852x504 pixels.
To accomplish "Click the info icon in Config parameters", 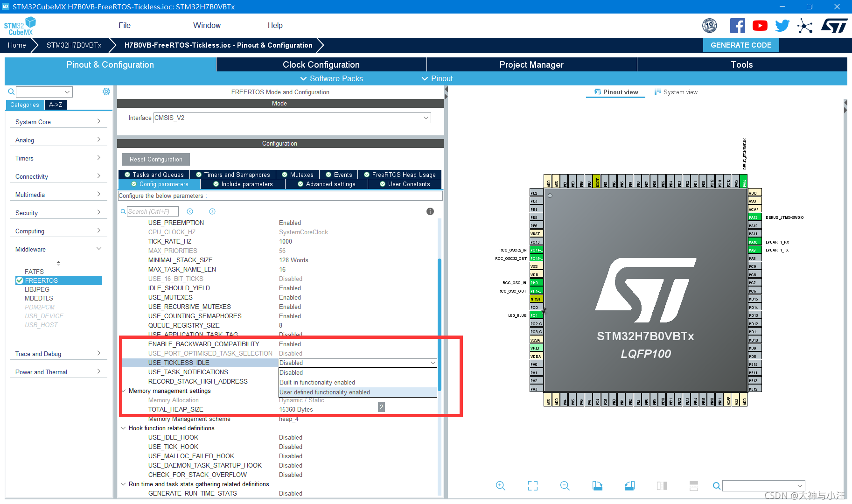I will tap(430, 211).
